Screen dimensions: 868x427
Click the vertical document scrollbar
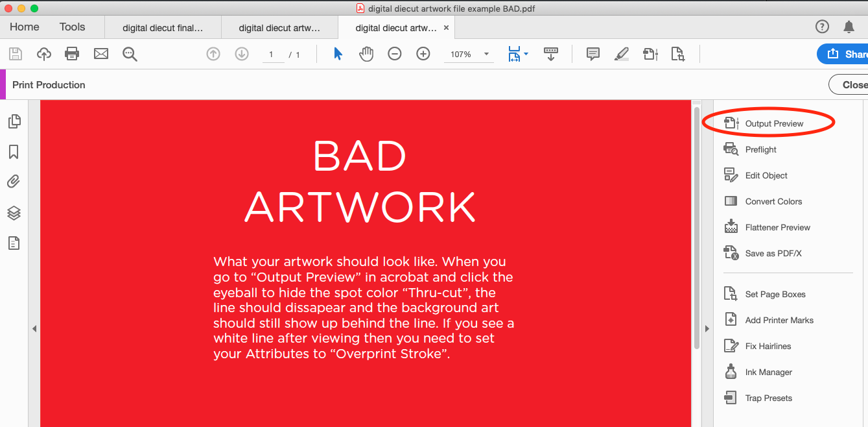pos(697,227)
